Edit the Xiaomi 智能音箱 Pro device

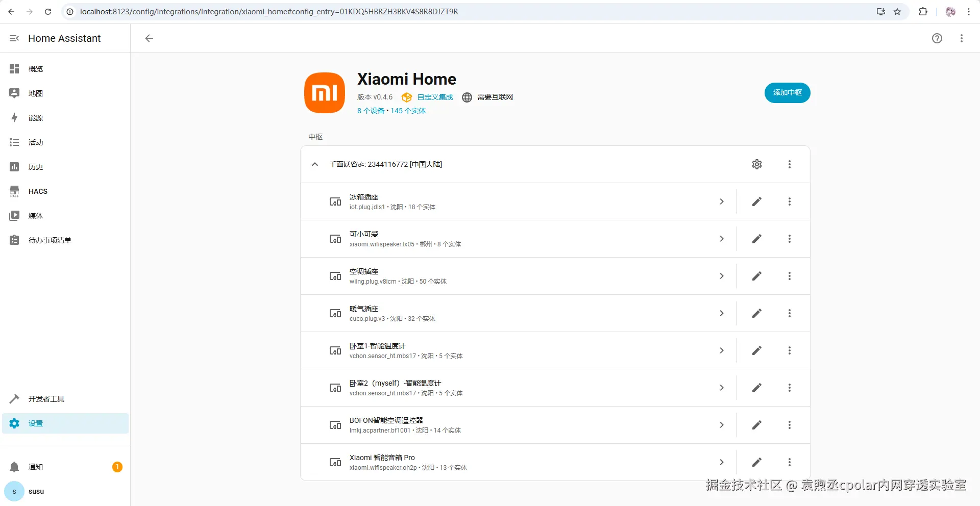(757, 462)
